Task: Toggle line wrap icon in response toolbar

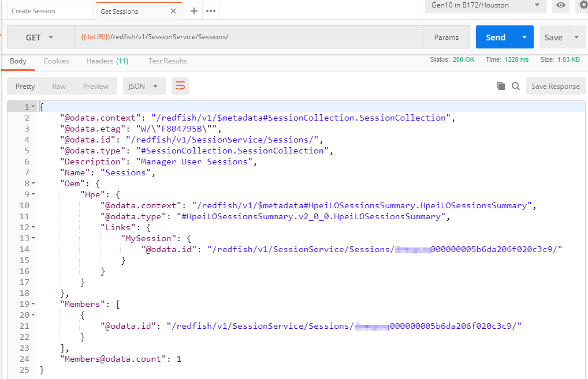Action: (180, 86)
